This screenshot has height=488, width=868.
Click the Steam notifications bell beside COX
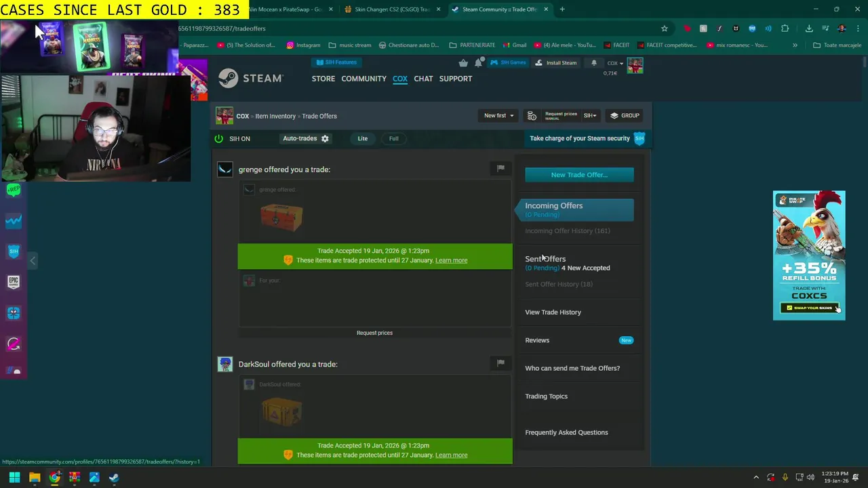point(594,62)
